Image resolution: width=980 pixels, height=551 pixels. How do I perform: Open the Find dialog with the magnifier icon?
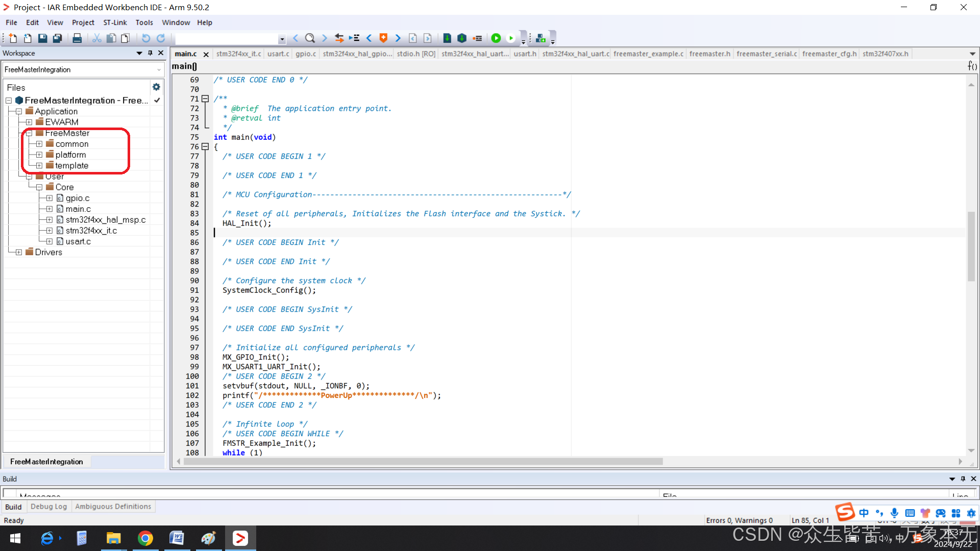pyautogui.click(x=310, y=38)
